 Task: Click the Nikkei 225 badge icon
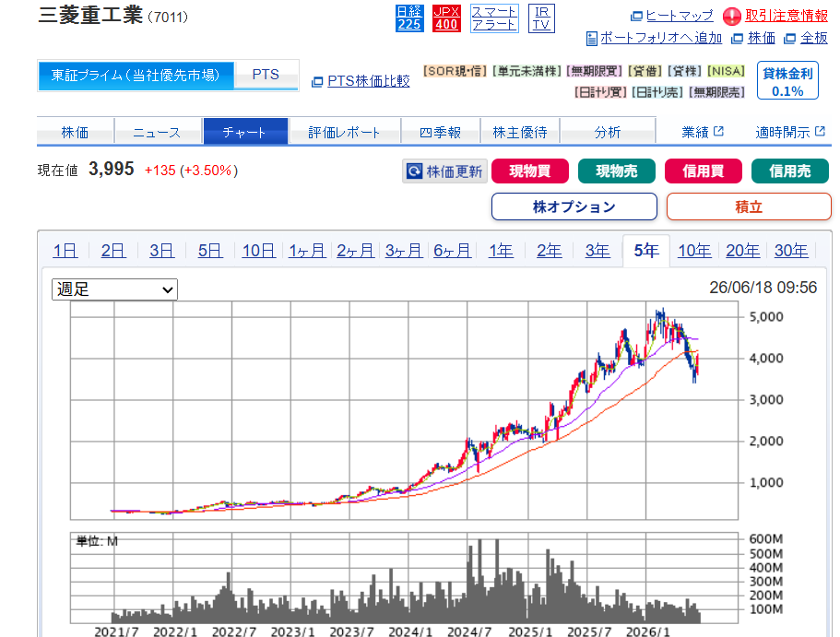click(409, 18)
